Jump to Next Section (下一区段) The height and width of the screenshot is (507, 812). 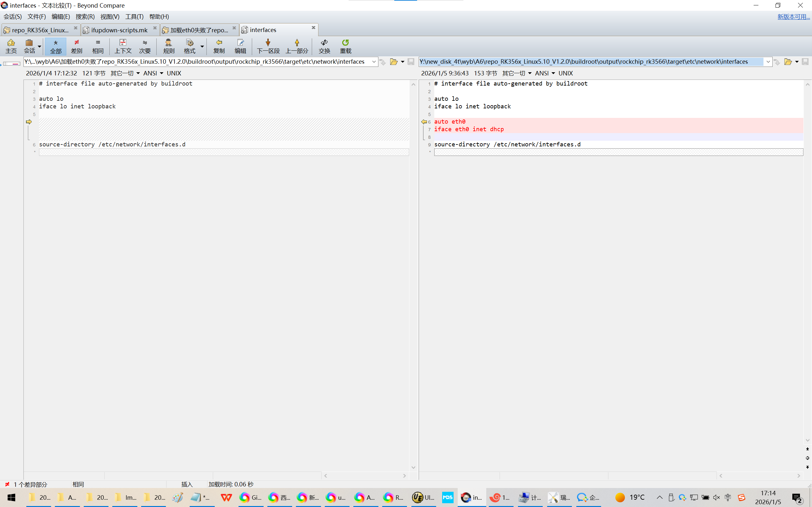coord(268,46)
